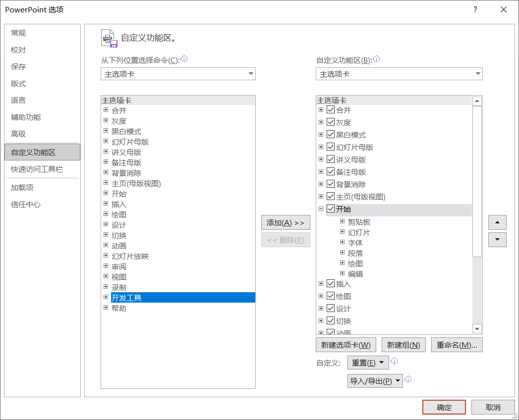Expand 设计 in right tree
This screenshot has width=519, height=420.
[321, 308]
